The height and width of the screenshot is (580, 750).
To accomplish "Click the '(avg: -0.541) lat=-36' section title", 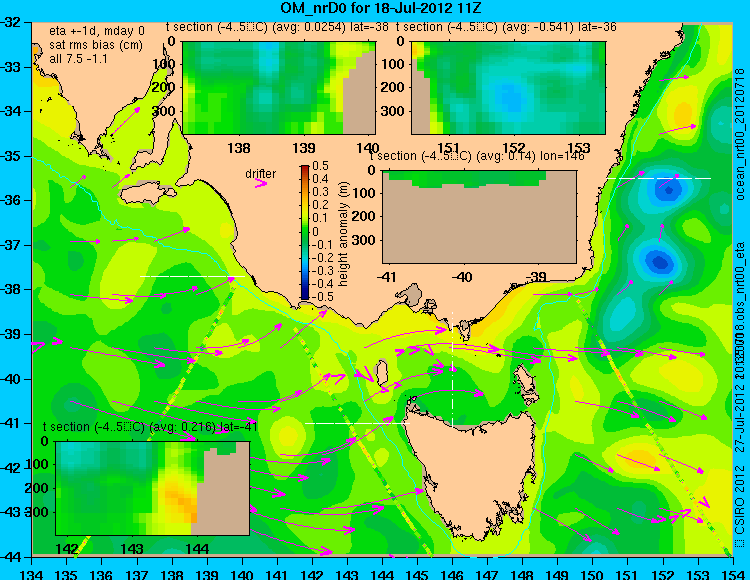I will click(559, 27).
